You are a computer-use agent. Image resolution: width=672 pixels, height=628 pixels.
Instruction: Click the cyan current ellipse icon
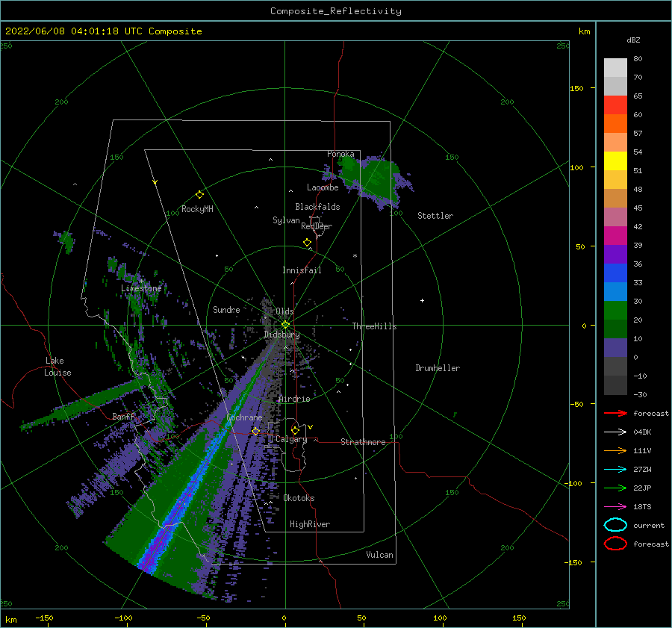pos(615,525)
